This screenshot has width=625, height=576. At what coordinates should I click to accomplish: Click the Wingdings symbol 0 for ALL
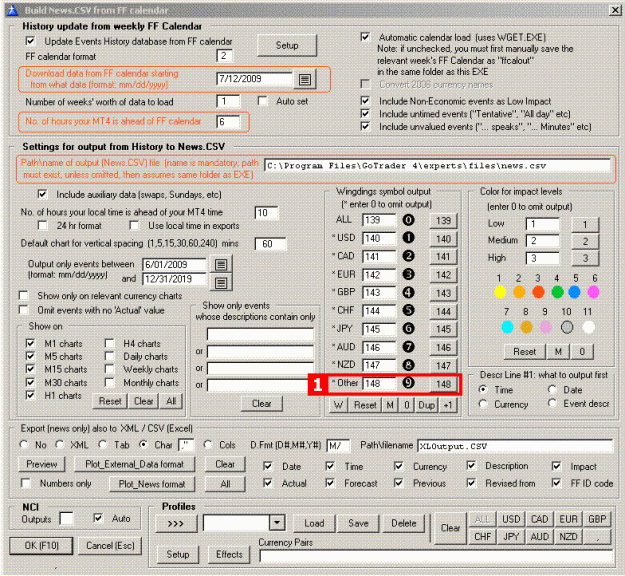pos(408,220)
